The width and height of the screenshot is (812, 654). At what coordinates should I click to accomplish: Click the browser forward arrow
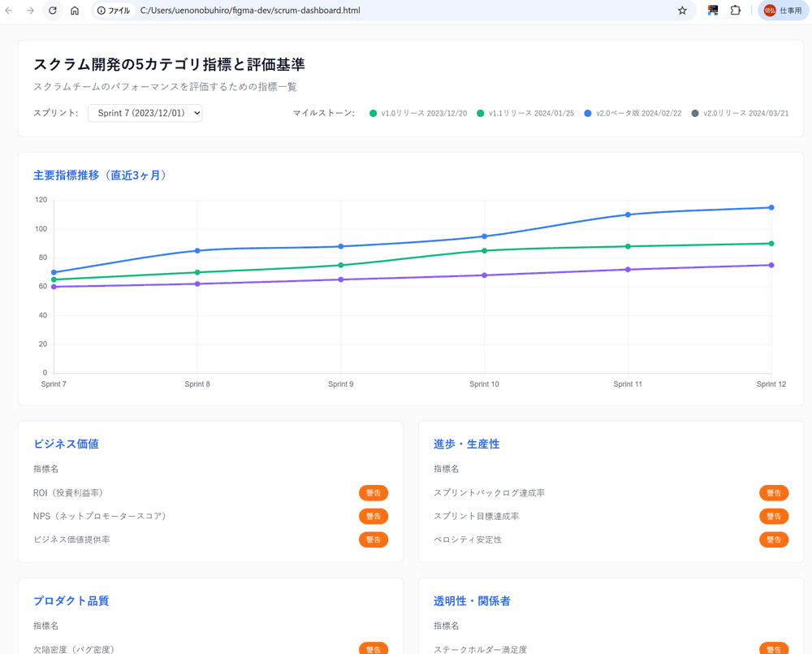(x=30, y=11)
